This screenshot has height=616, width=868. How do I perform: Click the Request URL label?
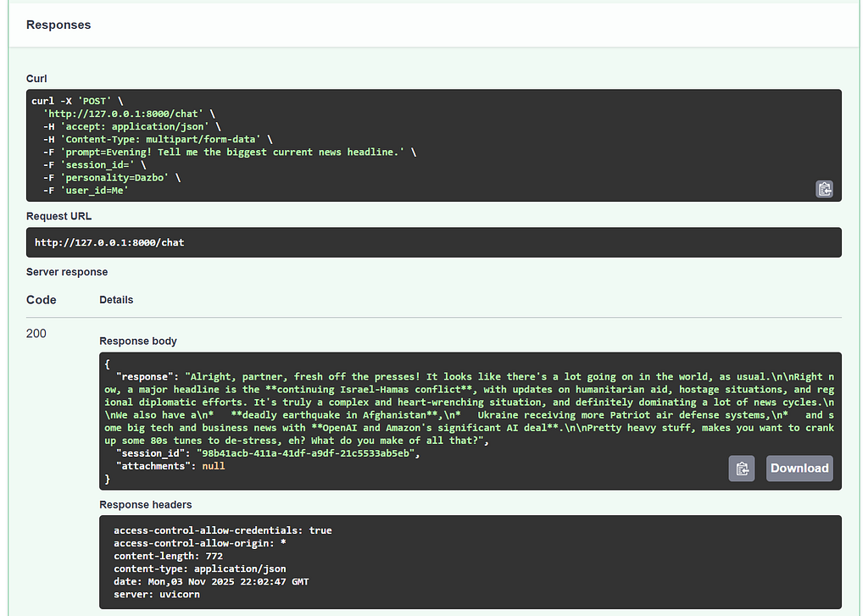point(58,216)
